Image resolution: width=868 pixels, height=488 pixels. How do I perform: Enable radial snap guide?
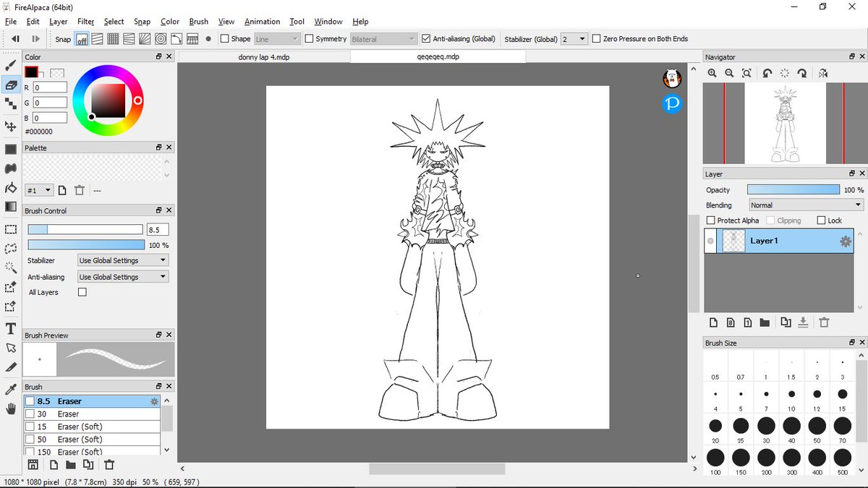click(x=145, y=39)
